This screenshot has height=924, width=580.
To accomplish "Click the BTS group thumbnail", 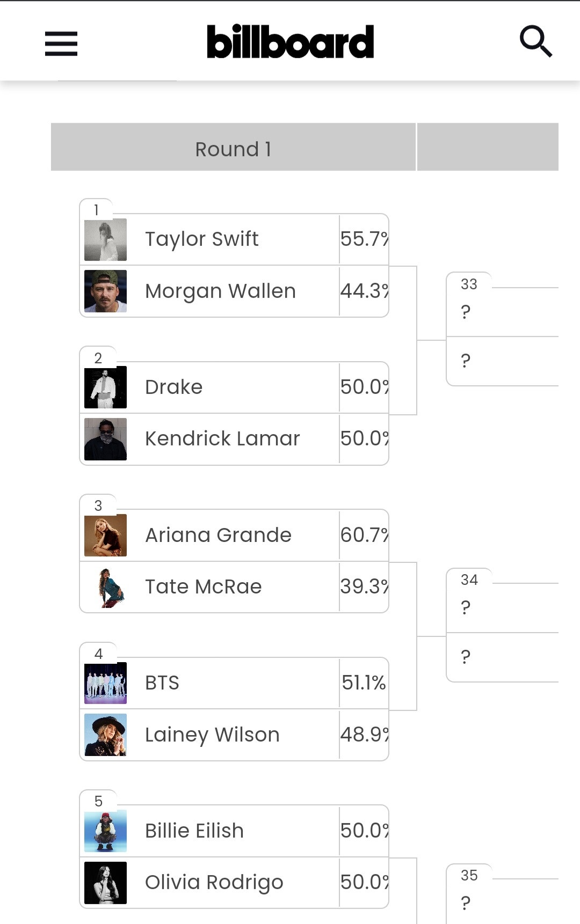I will point(105,682).
